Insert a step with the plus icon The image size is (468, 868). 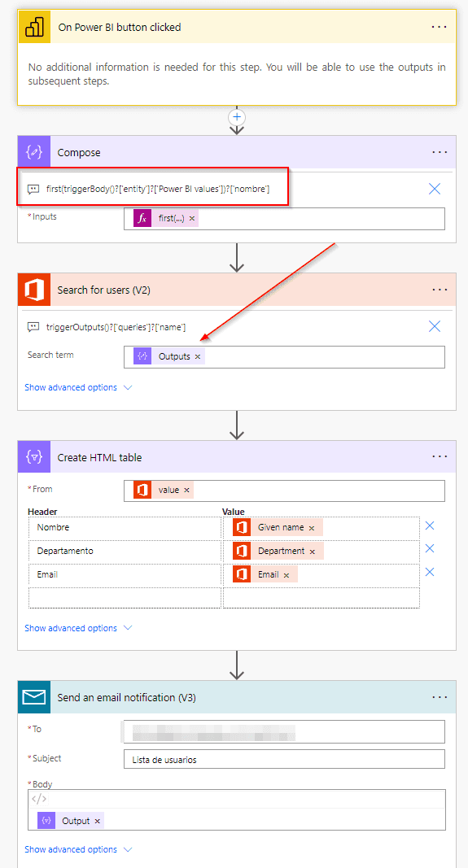point(237,117)
